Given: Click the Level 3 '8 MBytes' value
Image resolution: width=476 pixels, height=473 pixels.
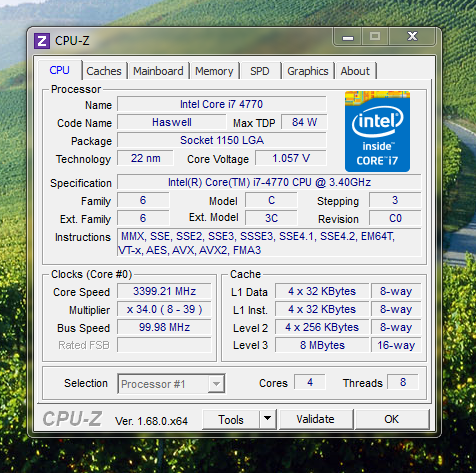Looking at the screenshot, I should pos(322,345).
